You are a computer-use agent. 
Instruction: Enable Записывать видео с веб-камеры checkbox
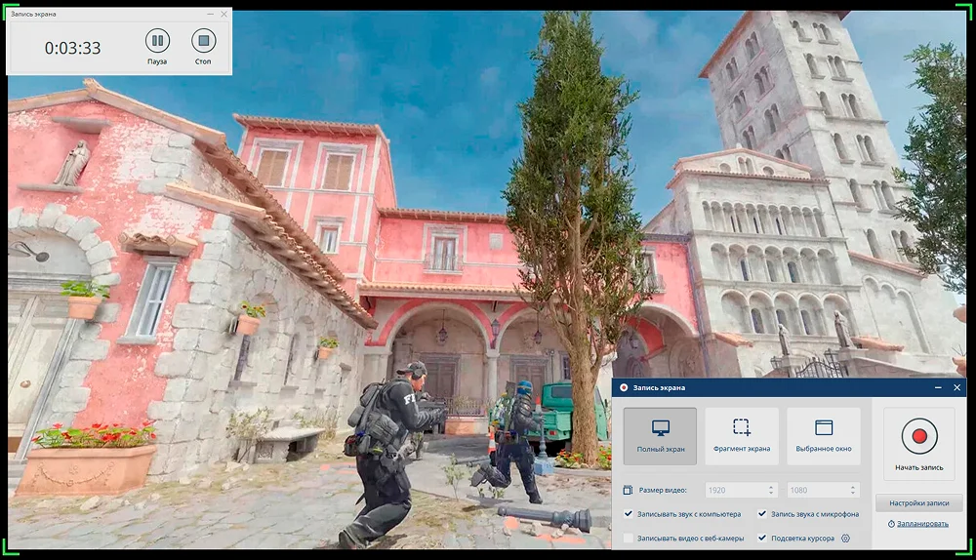pyautogui.click(x=629, y=538)
